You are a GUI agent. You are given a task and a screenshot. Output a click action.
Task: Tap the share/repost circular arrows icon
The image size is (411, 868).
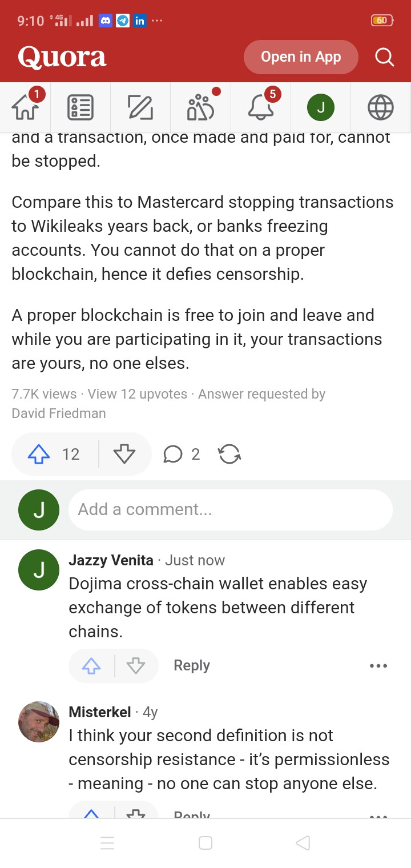pos(229,454)
